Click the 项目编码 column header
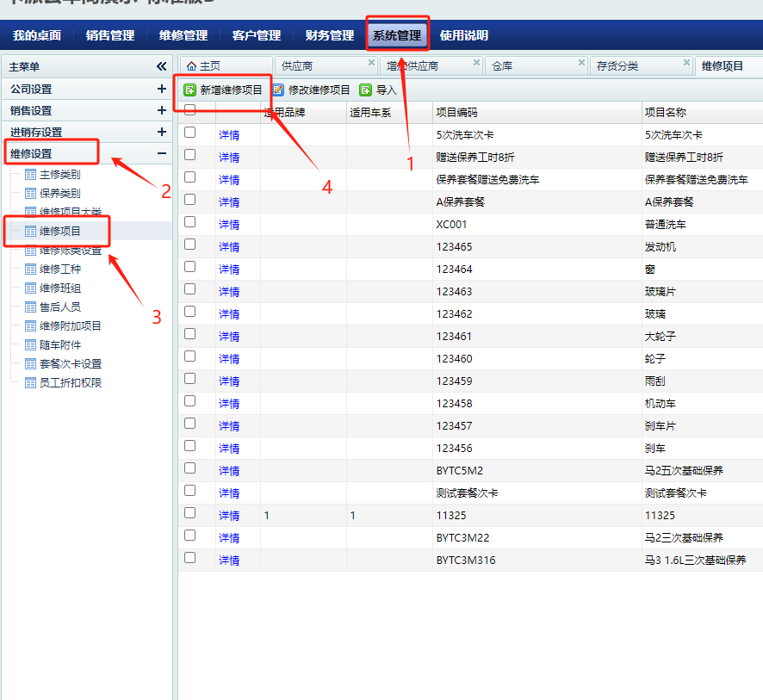763x700 pixels. 456,113
